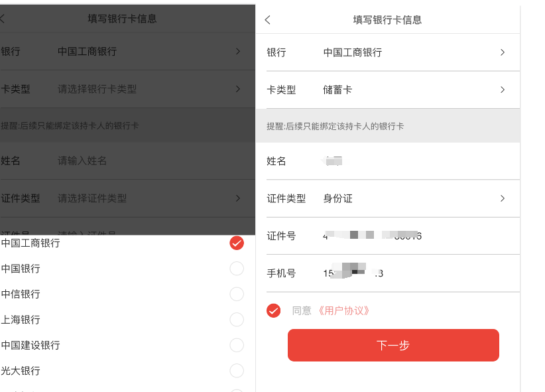This screenshot has height=392, width=545.
Task: Expand the 证件类型 身份证 selector
Action: 502,198
